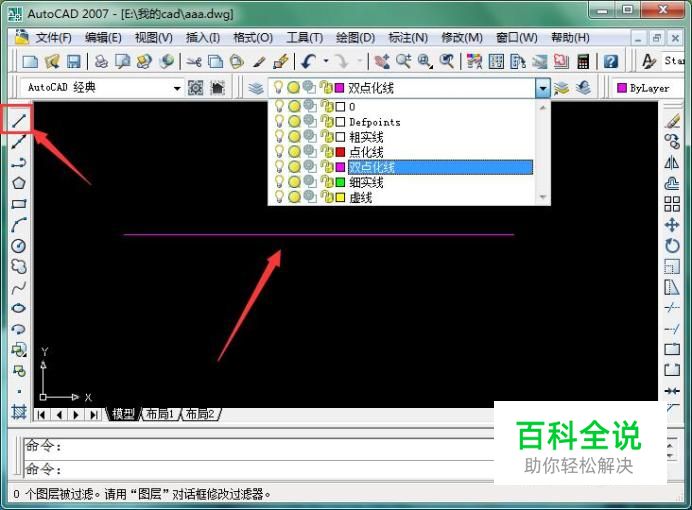Open the 文件(F) menu
Screen dimensions: 692x510
pos(53,38)
